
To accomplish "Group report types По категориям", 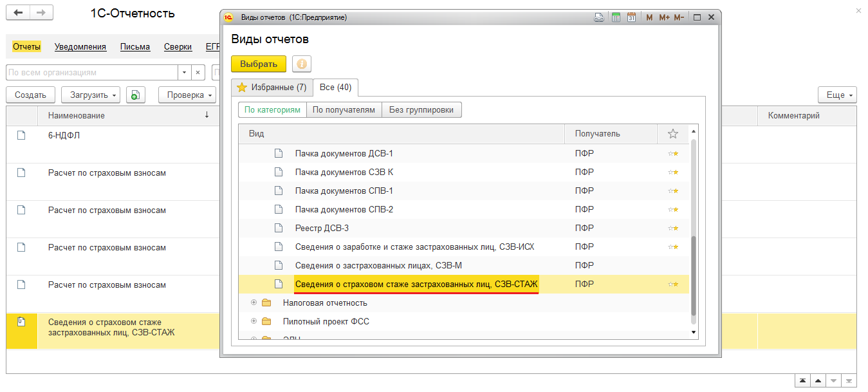I will pos(272,110).
